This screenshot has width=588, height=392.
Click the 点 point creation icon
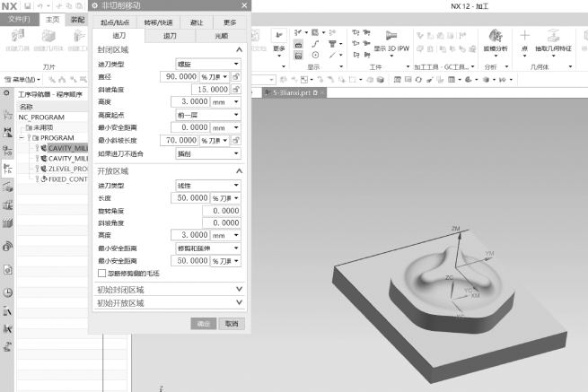tap(525, 36)
